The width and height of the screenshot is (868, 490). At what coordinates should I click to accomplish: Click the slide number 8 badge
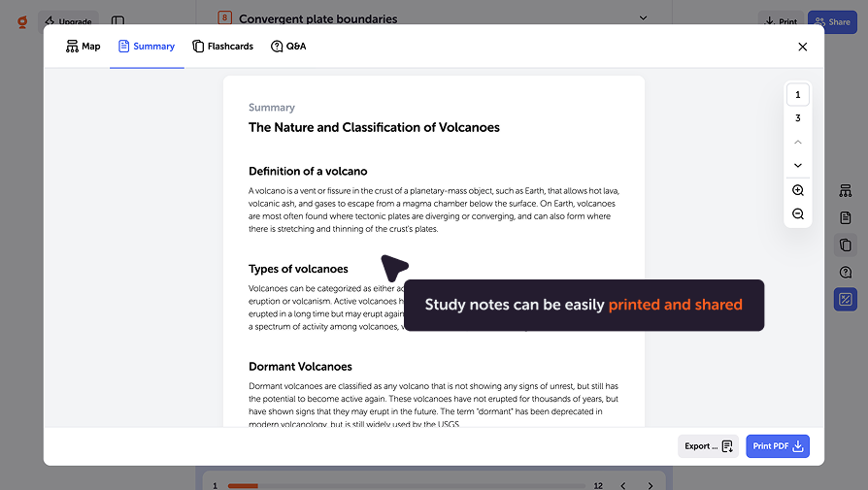(224, 17)
